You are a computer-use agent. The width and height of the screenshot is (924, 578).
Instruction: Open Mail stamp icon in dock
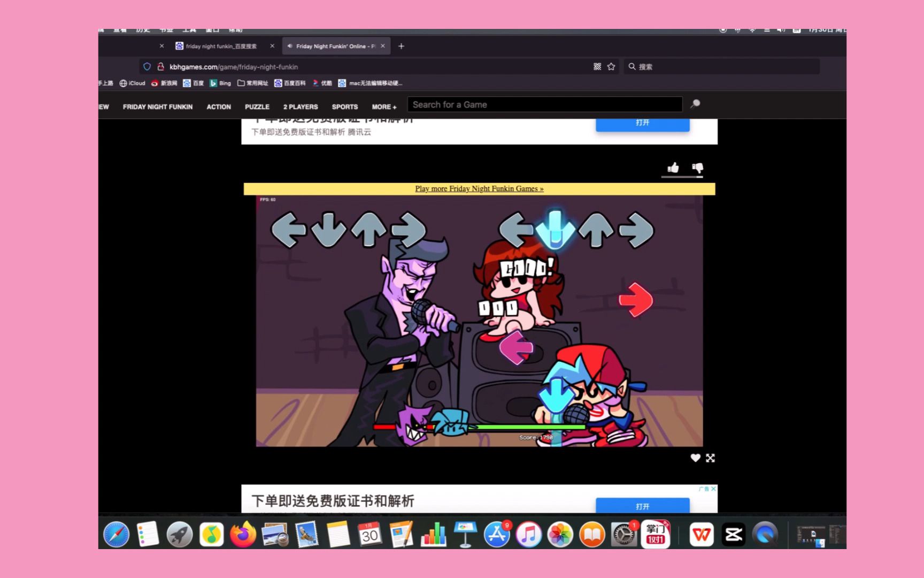(306, 534)
